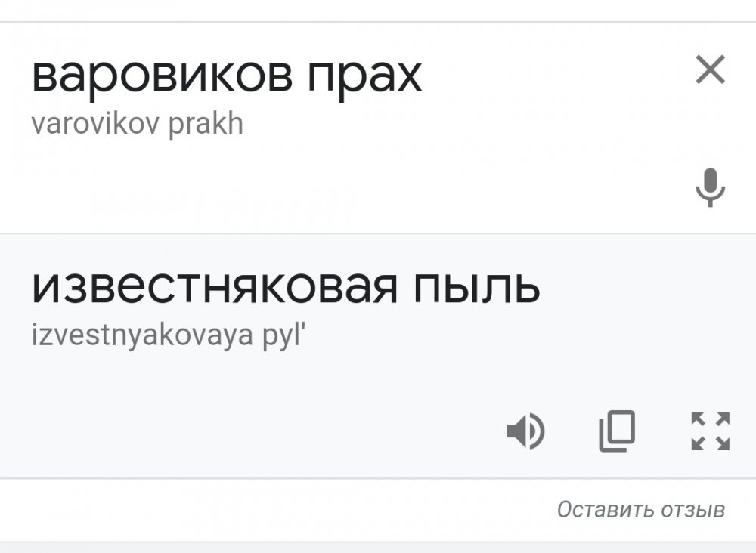
Task: Tap the romanized text 'izvestnyakovaya'
Action: 142,333
